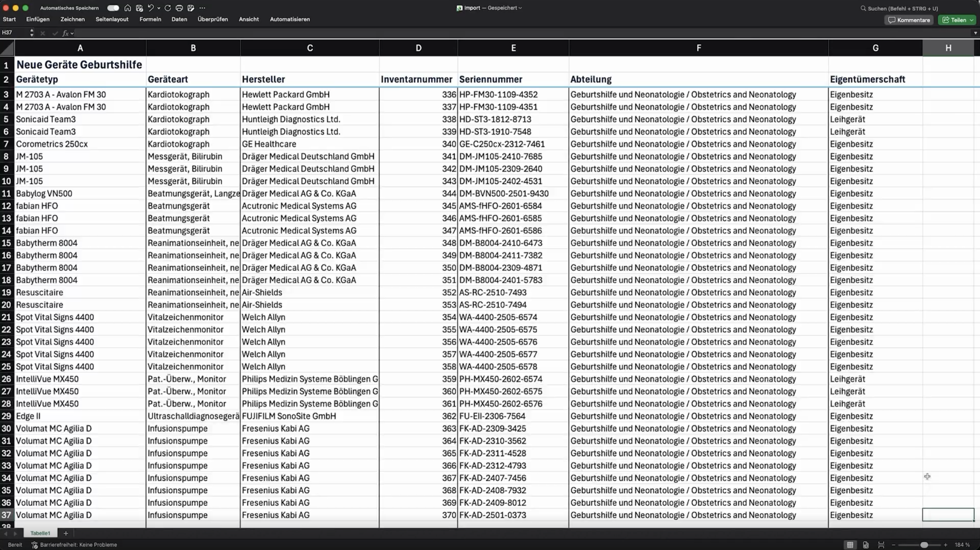The height and width of the screenshot is (550, 980).
Task: Open the Start ribbon tab
Action: point(9,19)
